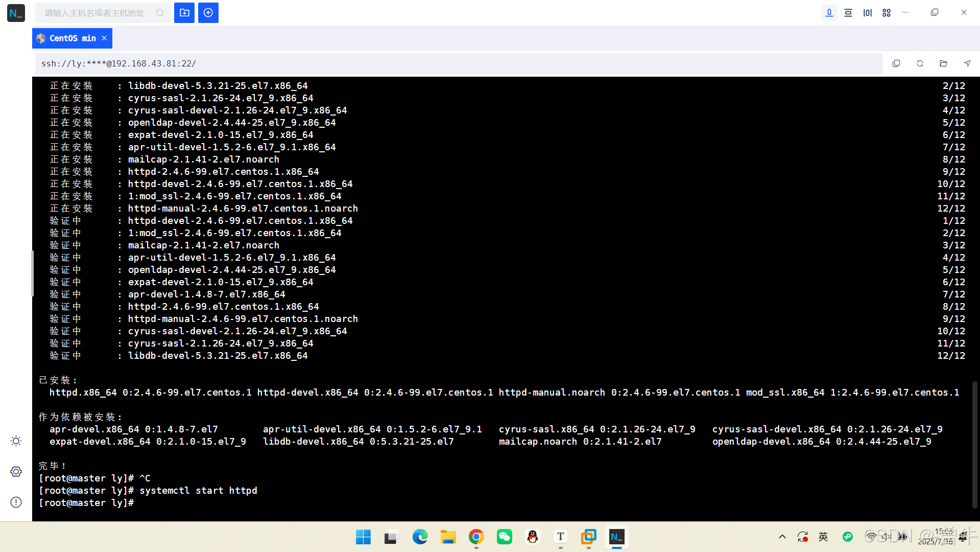The height and width of the screenshot is (552, 980).
Task: Click the '已安装:' heading in terminal
Action: click(x=58, y=380)
